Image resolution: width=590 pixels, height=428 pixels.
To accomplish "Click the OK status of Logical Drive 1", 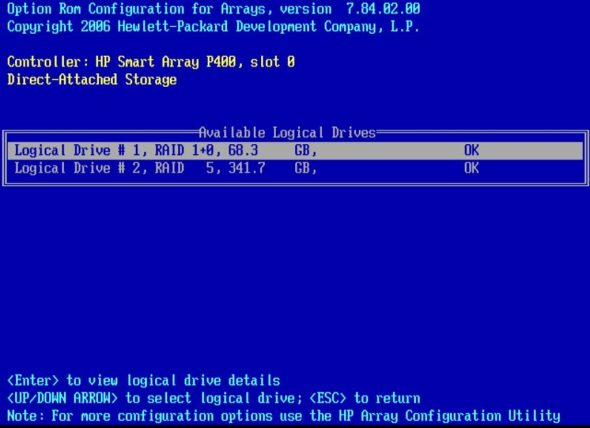I will point(471,151).
